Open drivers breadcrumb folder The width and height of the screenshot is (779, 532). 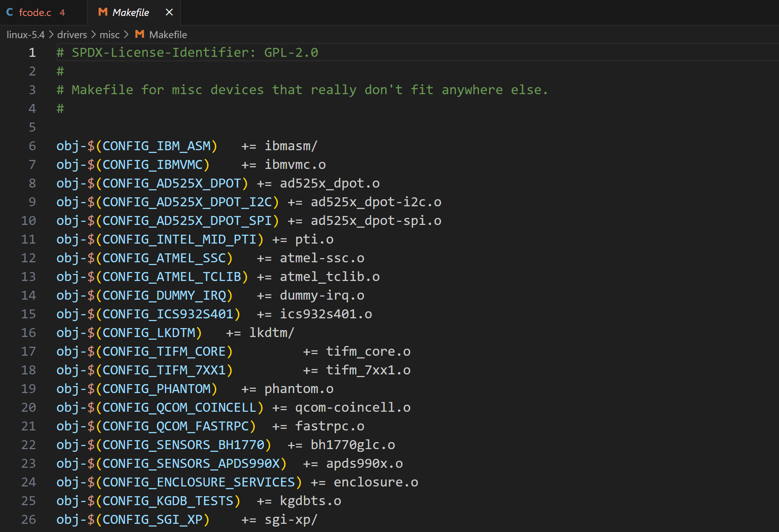tap(72, 35)
